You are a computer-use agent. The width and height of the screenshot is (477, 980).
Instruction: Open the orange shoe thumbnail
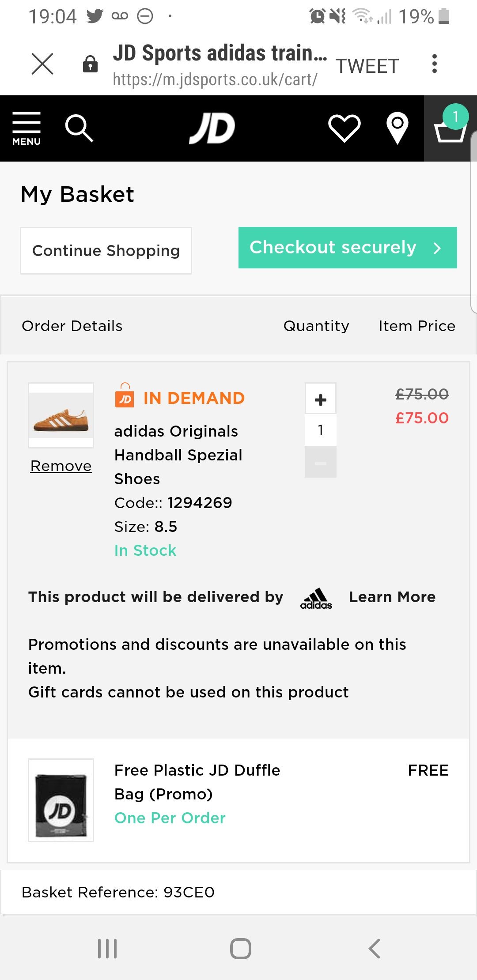61,415
